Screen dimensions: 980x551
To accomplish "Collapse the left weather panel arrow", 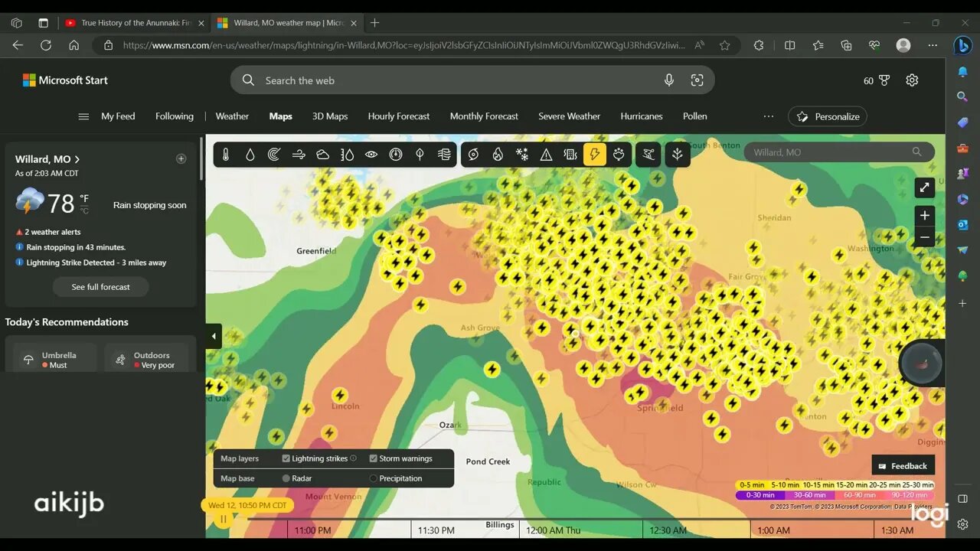I will pos(214,336).
